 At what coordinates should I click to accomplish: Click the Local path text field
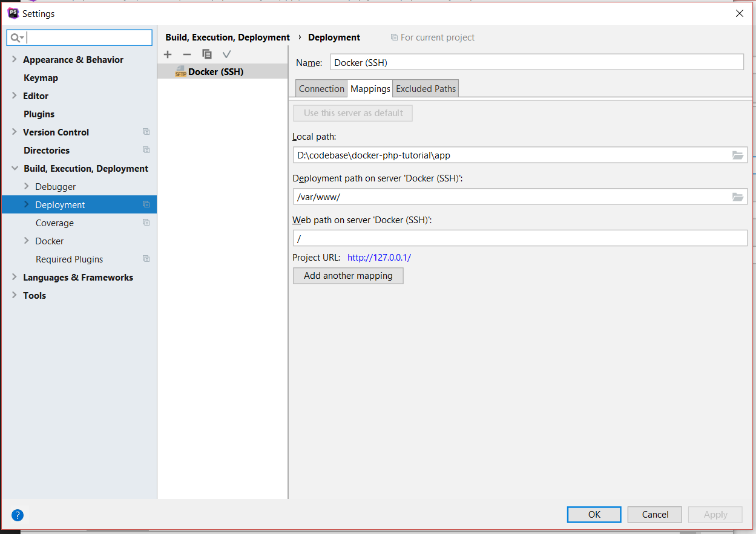tap(520, 155)
